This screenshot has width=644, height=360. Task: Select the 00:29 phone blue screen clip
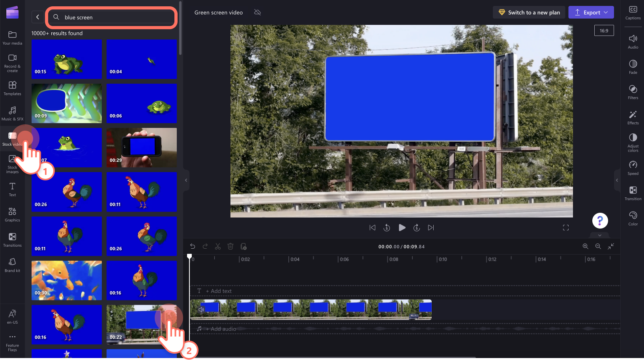(x=142, y=148)
